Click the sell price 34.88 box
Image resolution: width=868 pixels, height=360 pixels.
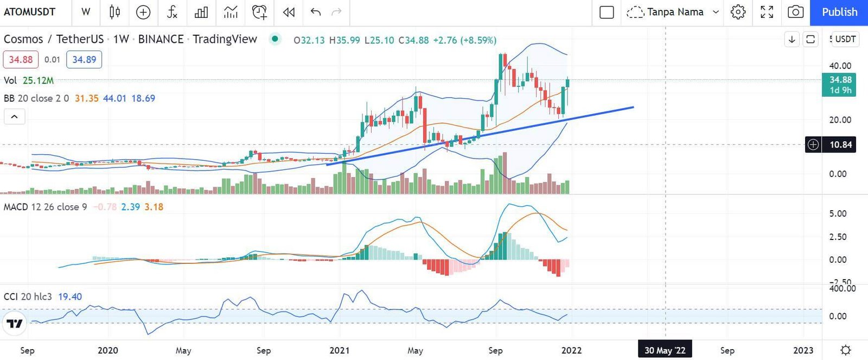click(21, 60)
